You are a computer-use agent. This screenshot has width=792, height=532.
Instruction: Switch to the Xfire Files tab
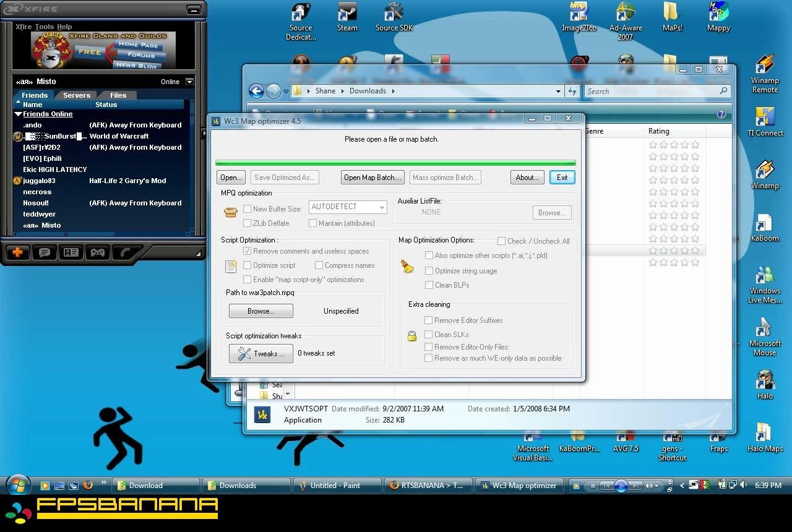(118, 95)
